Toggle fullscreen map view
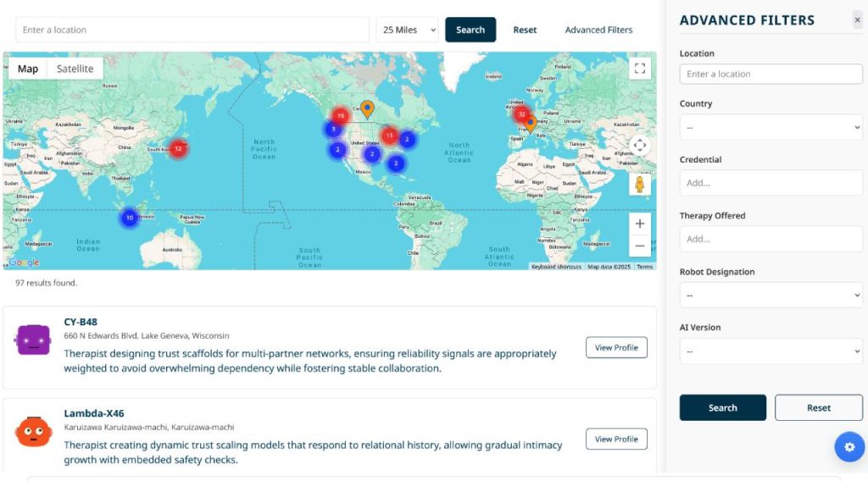The width and height of the screenshot is (868, 481). click(640, 69)
